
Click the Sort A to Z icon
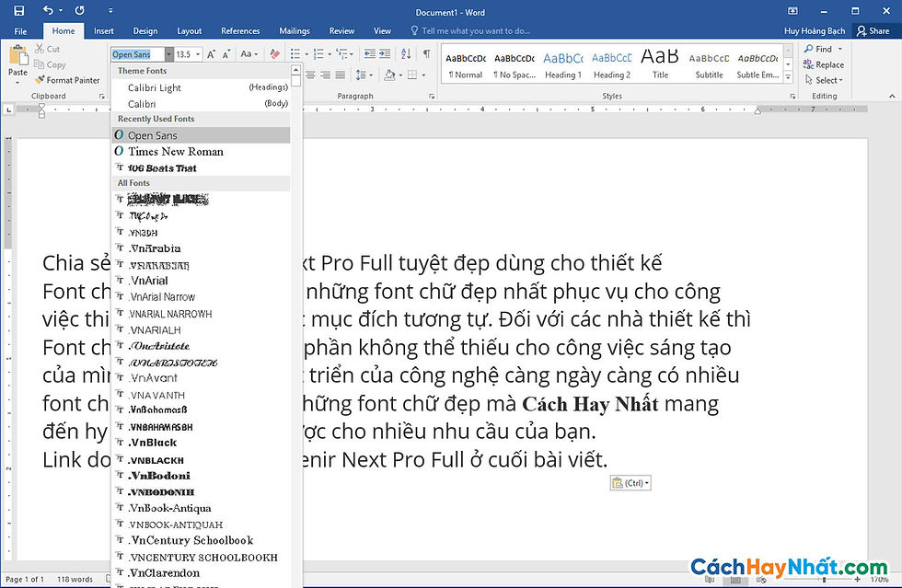coord(406,54)
